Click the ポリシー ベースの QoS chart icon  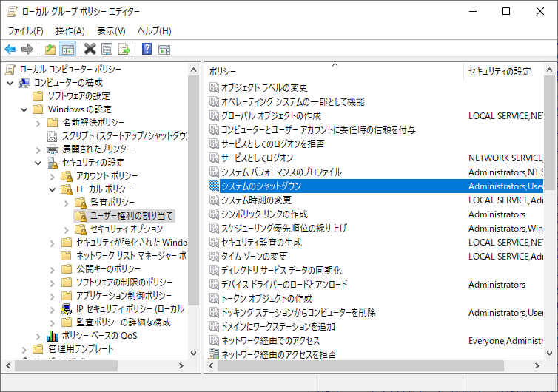(53, 336)
